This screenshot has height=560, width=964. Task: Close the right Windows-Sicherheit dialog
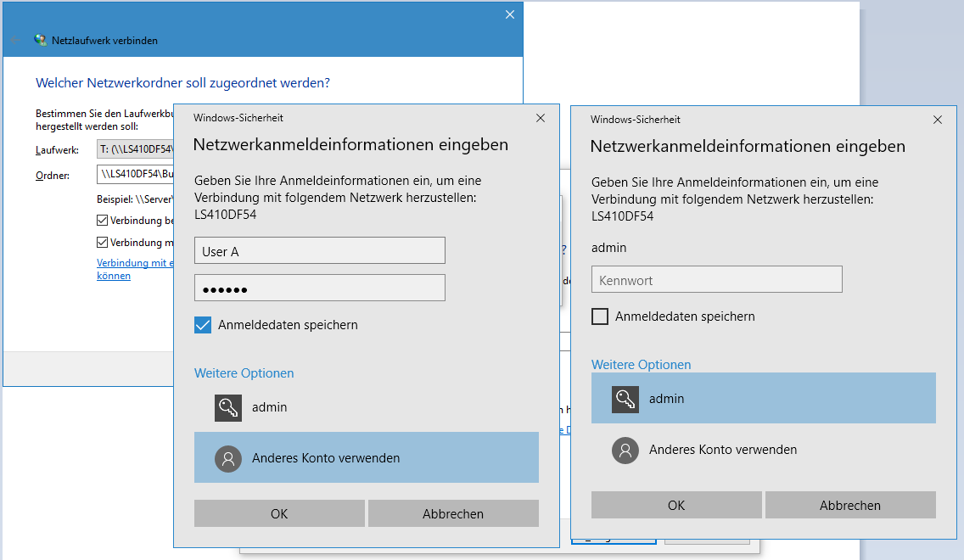click(x=938, y=120)
